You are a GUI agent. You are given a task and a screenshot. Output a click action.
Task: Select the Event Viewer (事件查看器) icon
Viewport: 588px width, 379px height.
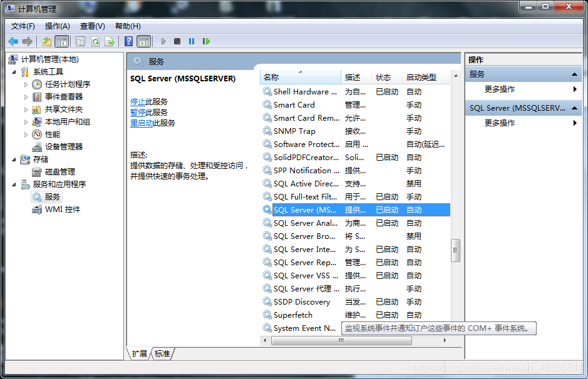(x=37, y=97)
